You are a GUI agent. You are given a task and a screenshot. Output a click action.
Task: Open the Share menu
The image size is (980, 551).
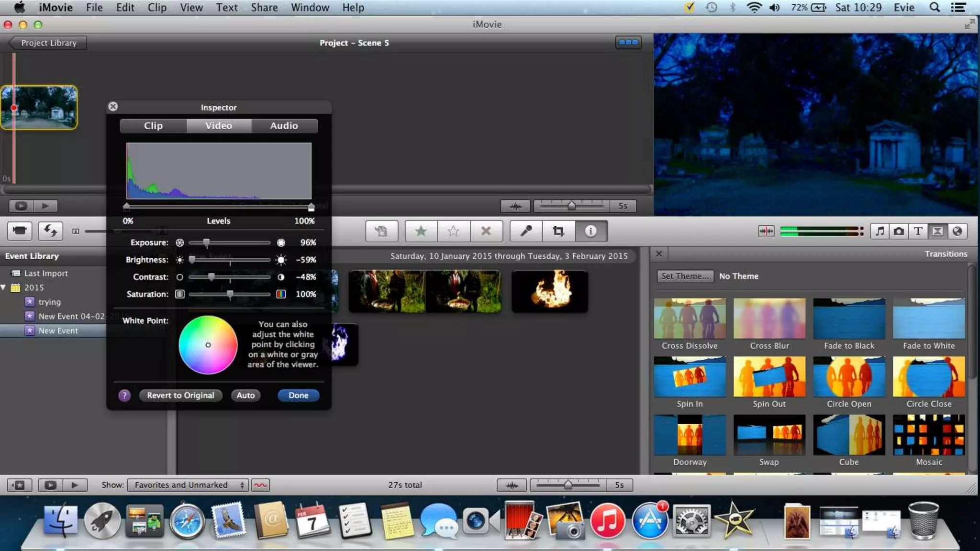264,8
